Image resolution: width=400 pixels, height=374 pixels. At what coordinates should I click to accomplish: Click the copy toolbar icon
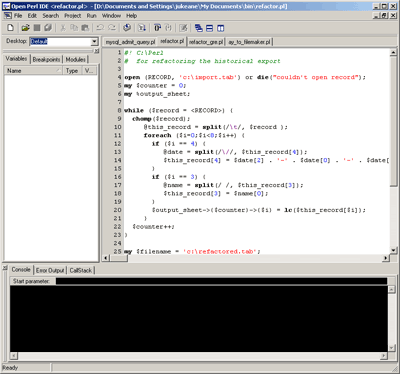coord(74,28)
